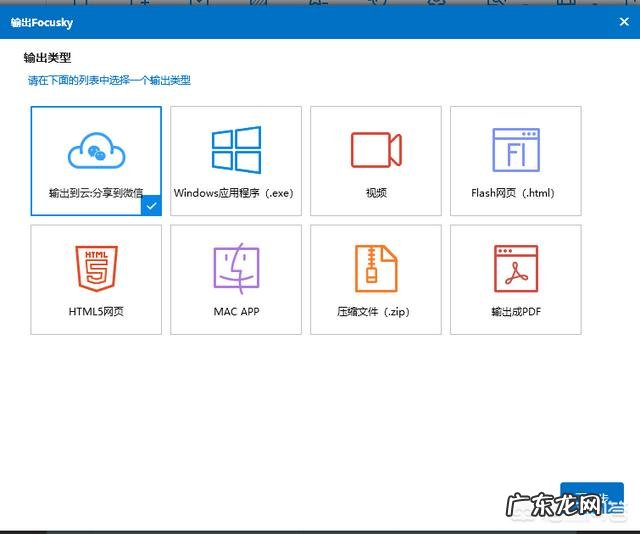Pick the orange zip archive icon
This screenshot has height=534, width=640.
pos(376,268)
